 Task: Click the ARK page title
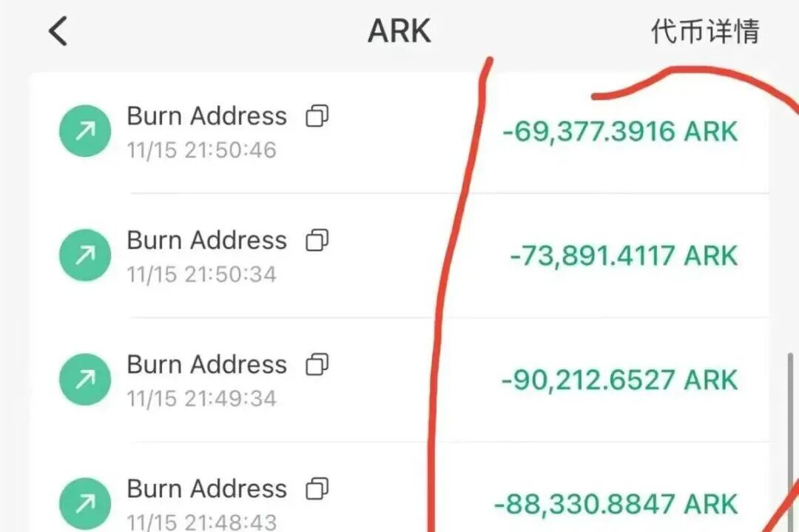tap(399, 31)
